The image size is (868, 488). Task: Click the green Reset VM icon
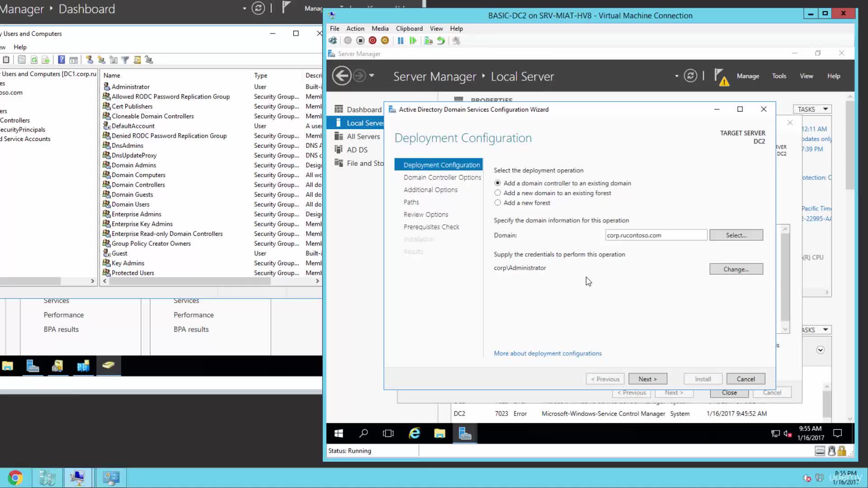point(413,41)
